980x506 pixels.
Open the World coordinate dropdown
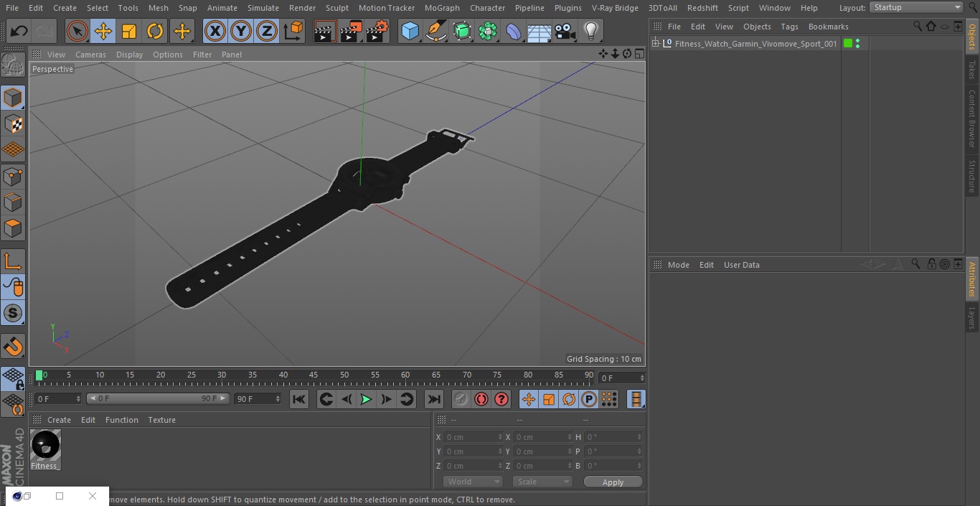point(473,482)
